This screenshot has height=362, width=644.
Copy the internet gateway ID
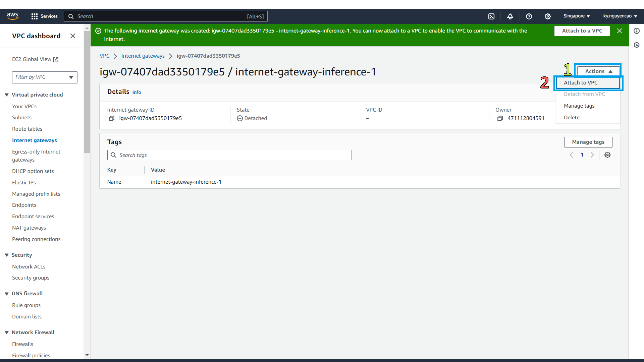click(x=112, y=118)
